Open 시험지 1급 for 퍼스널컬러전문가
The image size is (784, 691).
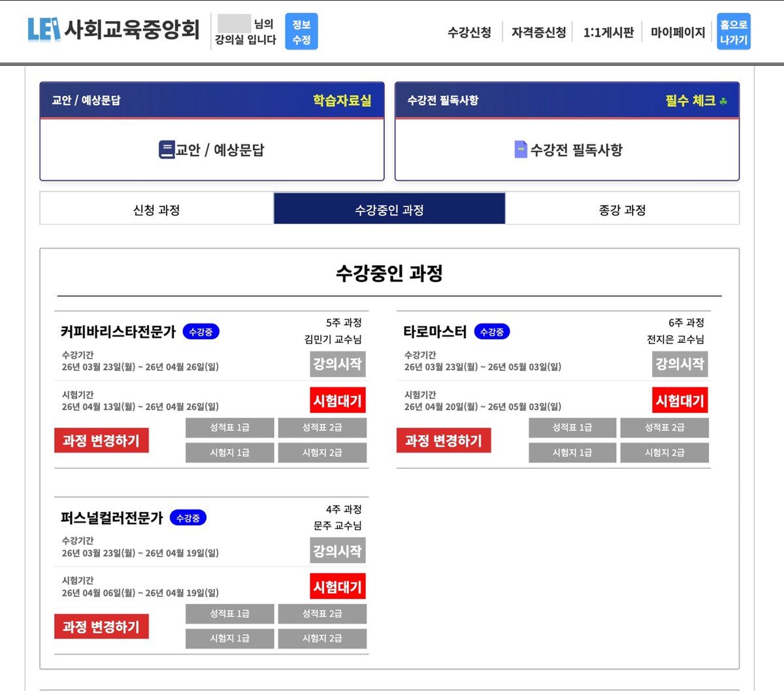coord(230,639)
